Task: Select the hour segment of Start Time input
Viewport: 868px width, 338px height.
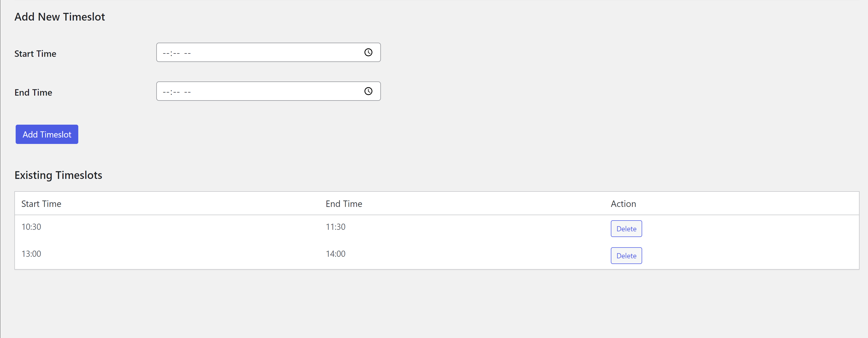Action: click(166, 53)
